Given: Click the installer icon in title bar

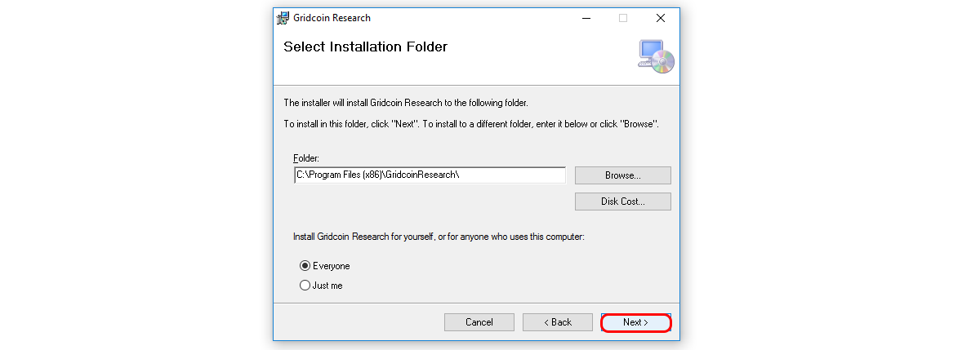Looking at the screenshot, I should 283,18.
